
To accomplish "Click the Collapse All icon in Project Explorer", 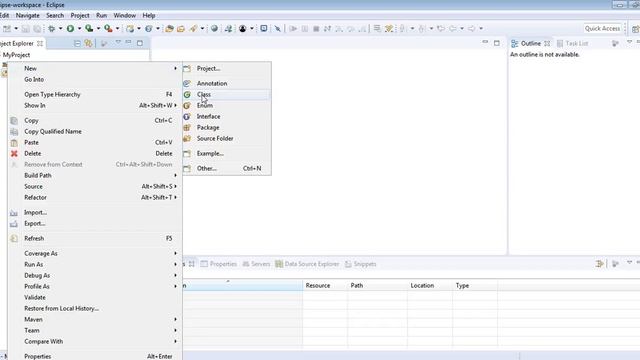I will [77, 43].
